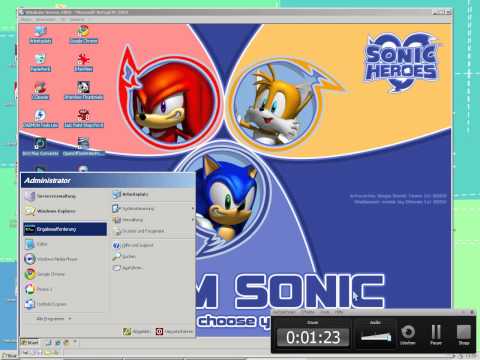480x360 pixels.
Task: Expand the Systemsteuerung submenu
Action: 153,209
